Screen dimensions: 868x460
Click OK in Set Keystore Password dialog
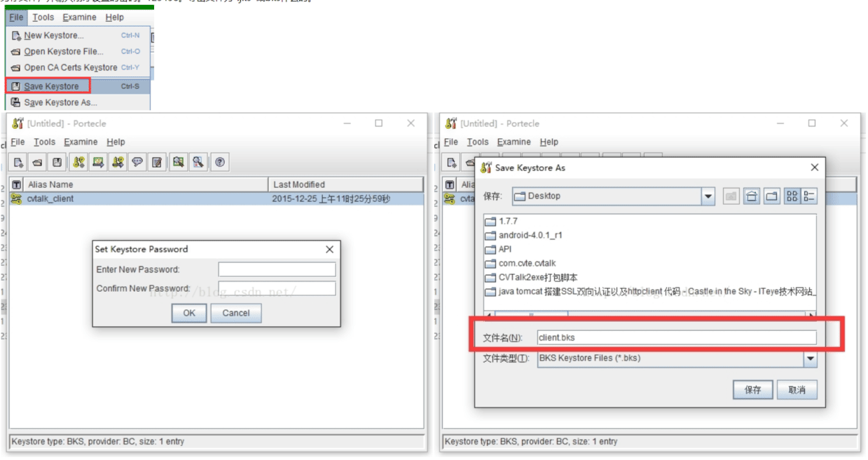point(189,313)
